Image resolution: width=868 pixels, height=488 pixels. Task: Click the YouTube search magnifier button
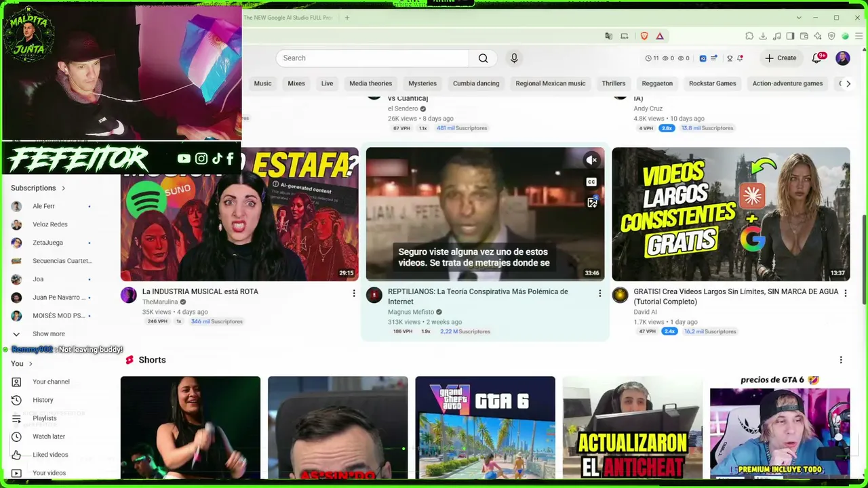point(483,58)
